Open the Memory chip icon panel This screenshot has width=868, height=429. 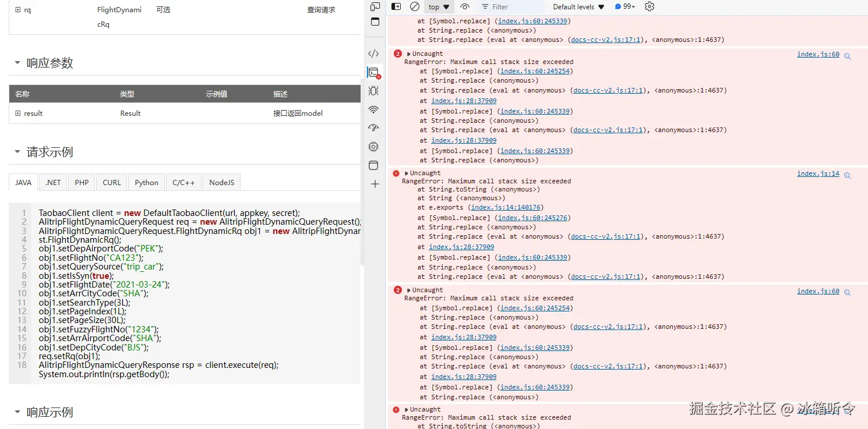pos(374,147)
